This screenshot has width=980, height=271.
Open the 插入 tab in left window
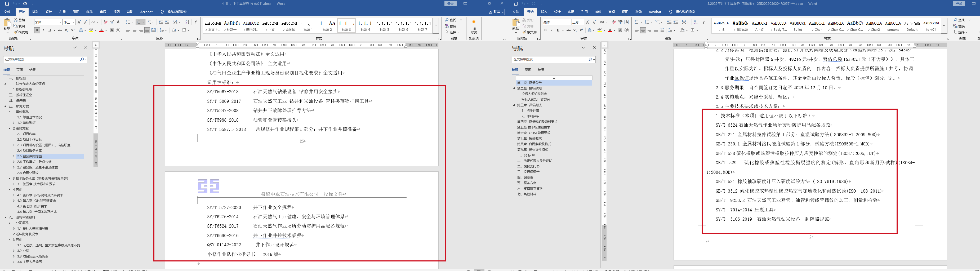point(35,12)
